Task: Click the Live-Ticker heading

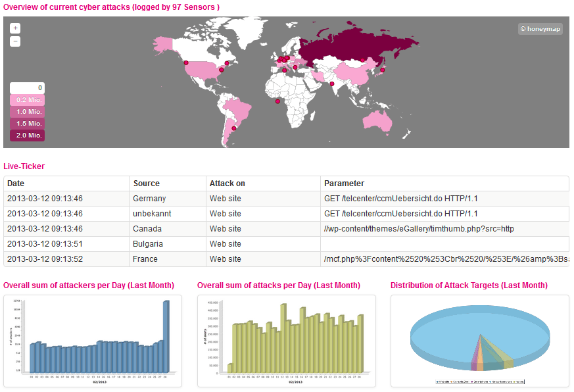Action: (24, 166)
